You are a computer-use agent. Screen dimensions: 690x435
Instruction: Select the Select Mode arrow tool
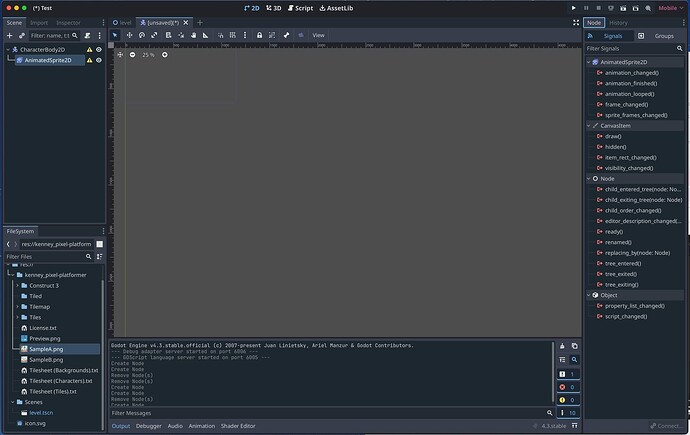tap(115, 35)
